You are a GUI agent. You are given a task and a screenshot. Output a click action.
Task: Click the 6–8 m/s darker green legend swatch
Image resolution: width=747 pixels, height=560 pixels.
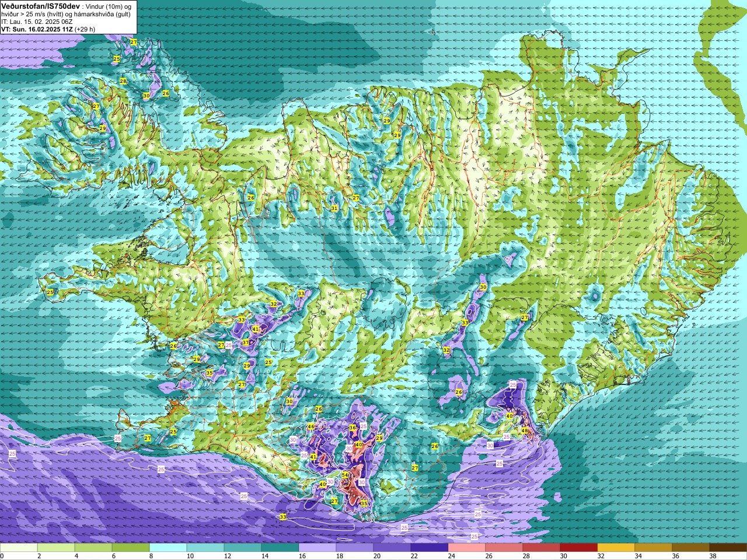131,548
